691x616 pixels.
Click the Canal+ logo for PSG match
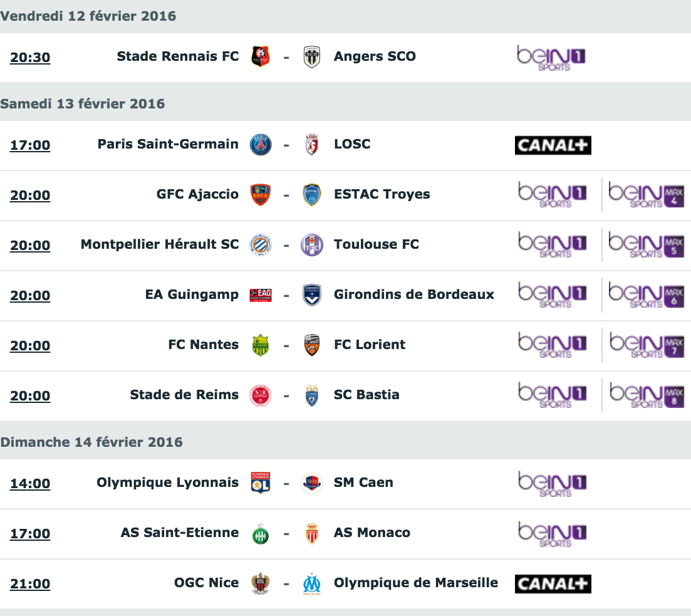553,145
